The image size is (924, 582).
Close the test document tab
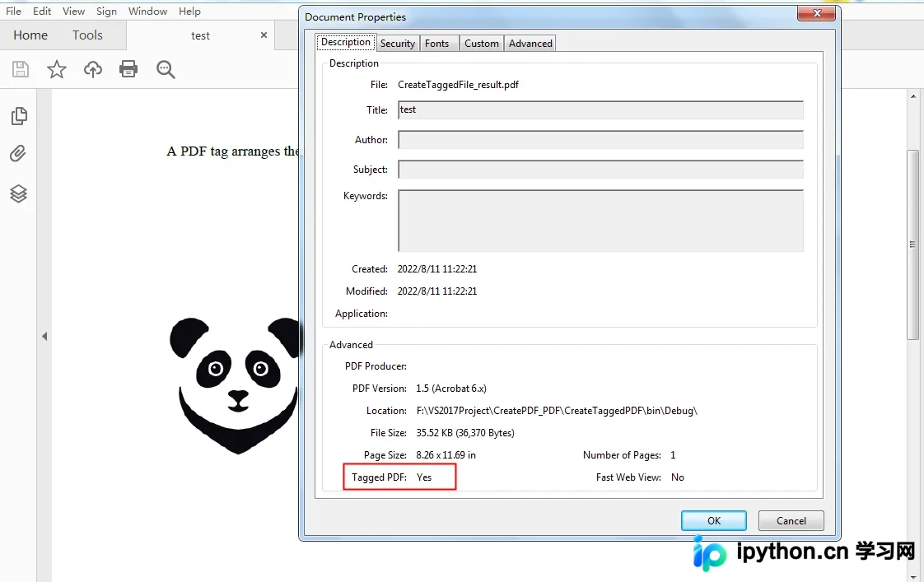[264, 35]
